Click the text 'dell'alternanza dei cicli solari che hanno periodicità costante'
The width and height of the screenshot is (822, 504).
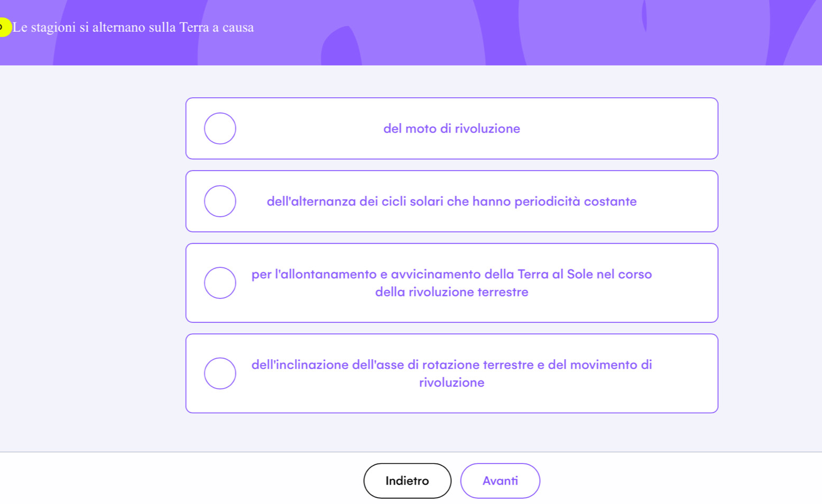pos(451,201)
